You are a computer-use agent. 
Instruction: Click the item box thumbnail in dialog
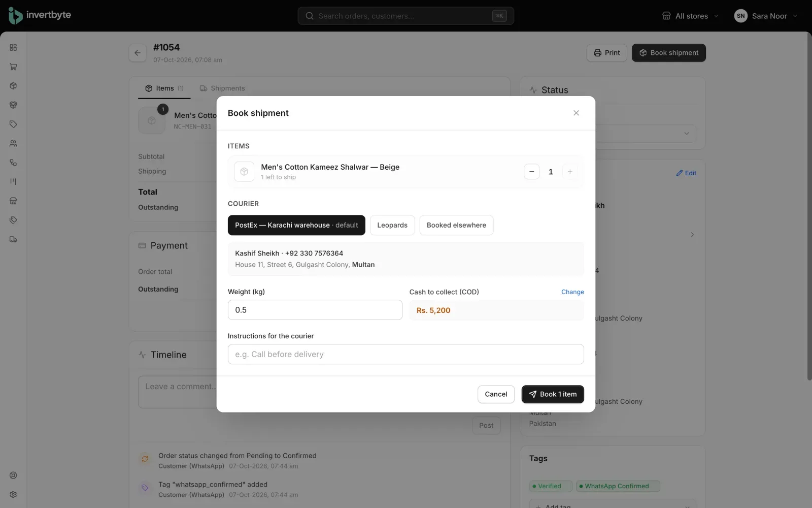(244, 172)
